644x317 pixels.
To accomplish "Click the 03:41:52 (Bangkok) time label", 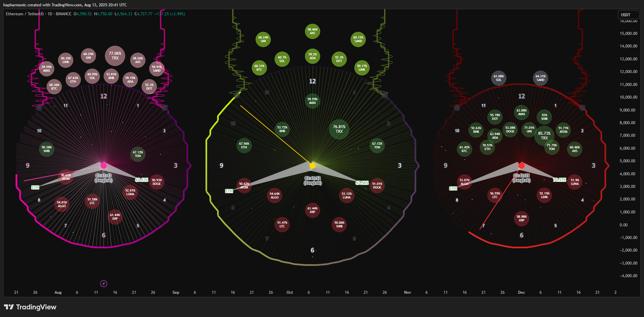I will 312,181.
